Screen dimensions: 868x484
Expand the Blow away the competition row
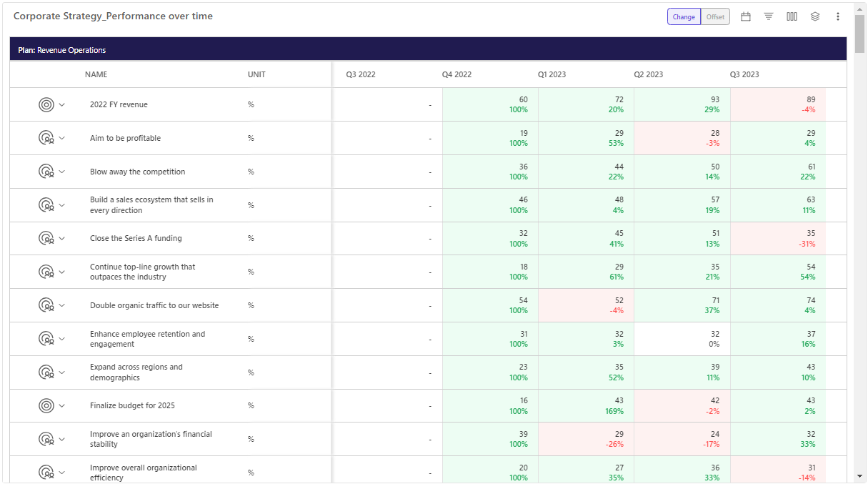click(x=61, y=172)
